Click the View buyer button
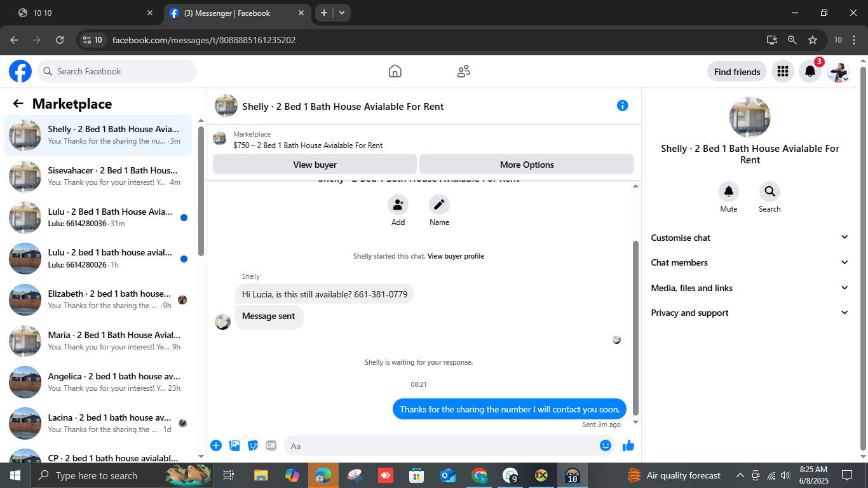This screenshot has width=868, height=488. (x=315, y=165)
